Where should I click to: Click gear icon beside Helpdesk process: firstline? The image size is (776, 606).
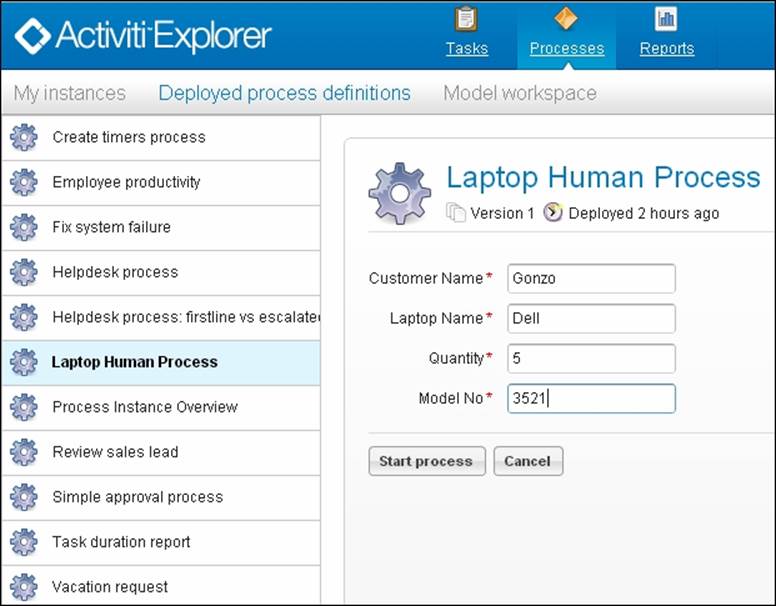click(x=24, y=317)
